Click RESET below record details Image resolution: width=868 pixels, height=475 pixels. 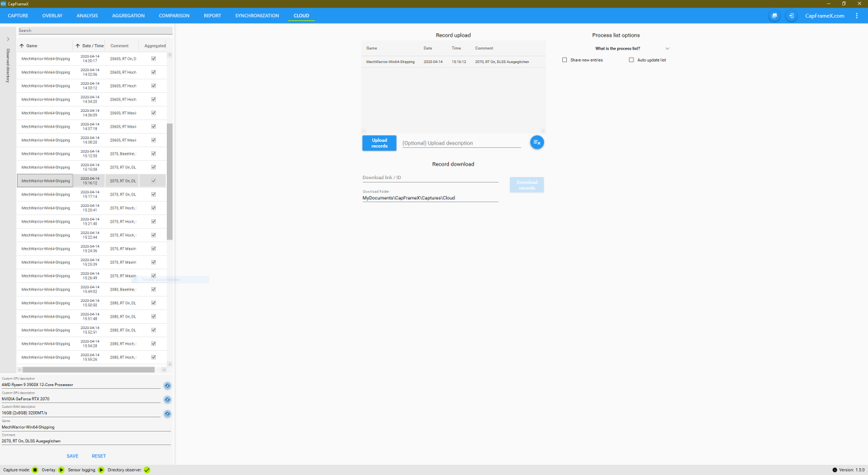[x=99, y=456]
